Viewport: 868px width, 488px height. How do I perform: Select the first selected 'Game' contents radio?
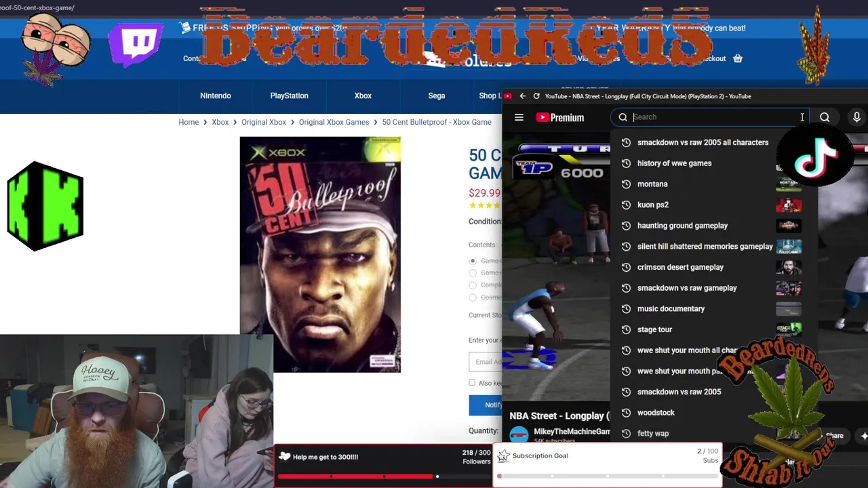click(473, 261)
